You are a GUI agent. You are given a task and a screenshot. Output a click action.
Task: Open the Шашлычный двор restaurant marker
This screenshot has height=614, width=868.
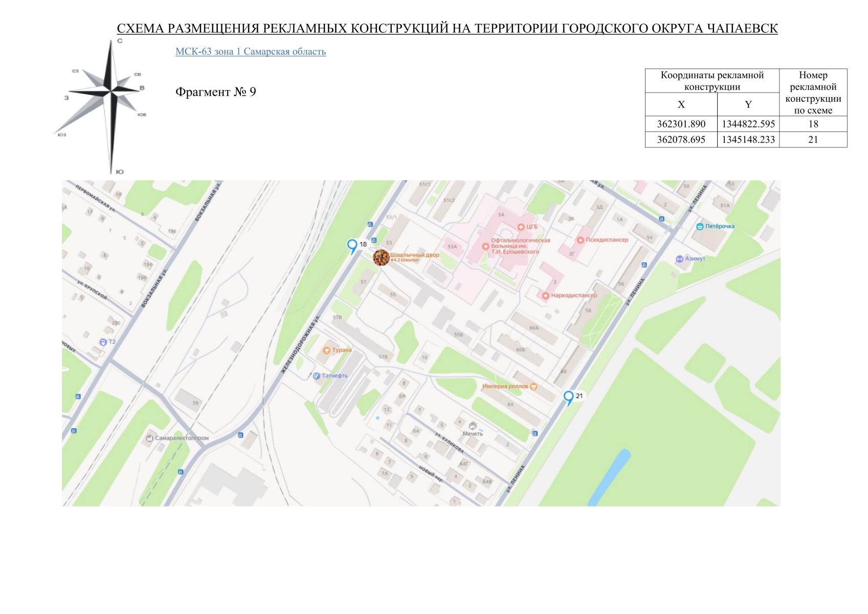coord(381,257)
